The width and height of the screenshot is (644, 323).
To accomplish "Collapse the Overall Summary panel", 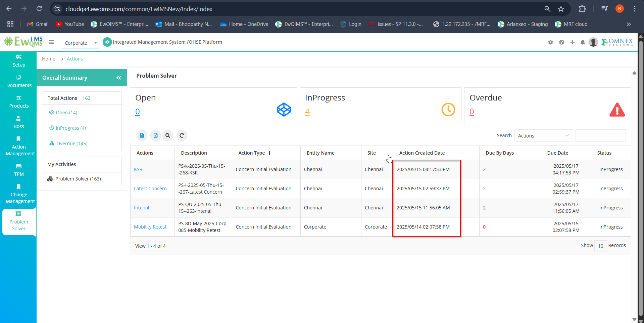I will point(118,78).
